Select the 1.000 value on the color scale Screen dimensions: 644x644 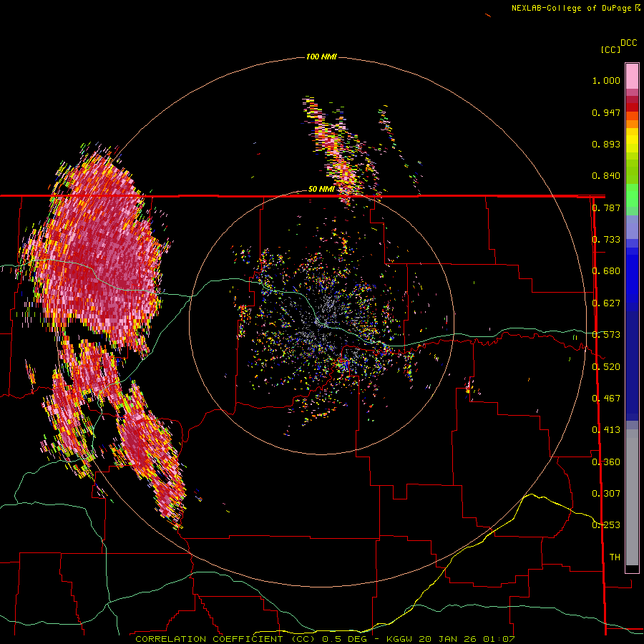[x=606, y=80]
